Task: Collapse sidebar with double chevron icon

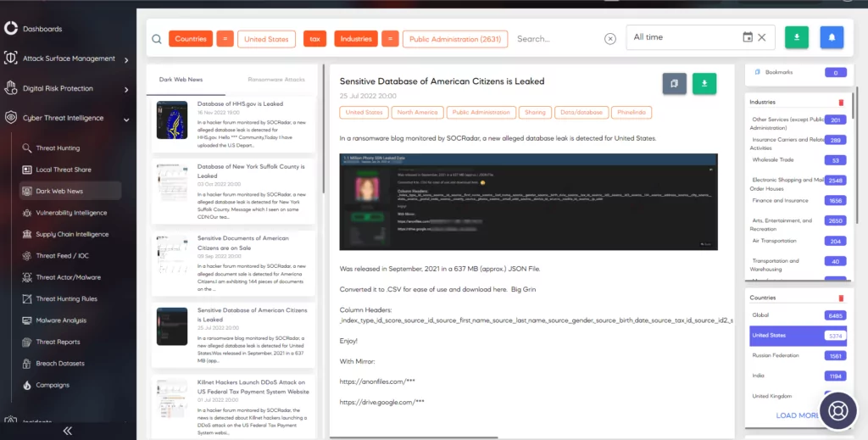Action: 68,431
